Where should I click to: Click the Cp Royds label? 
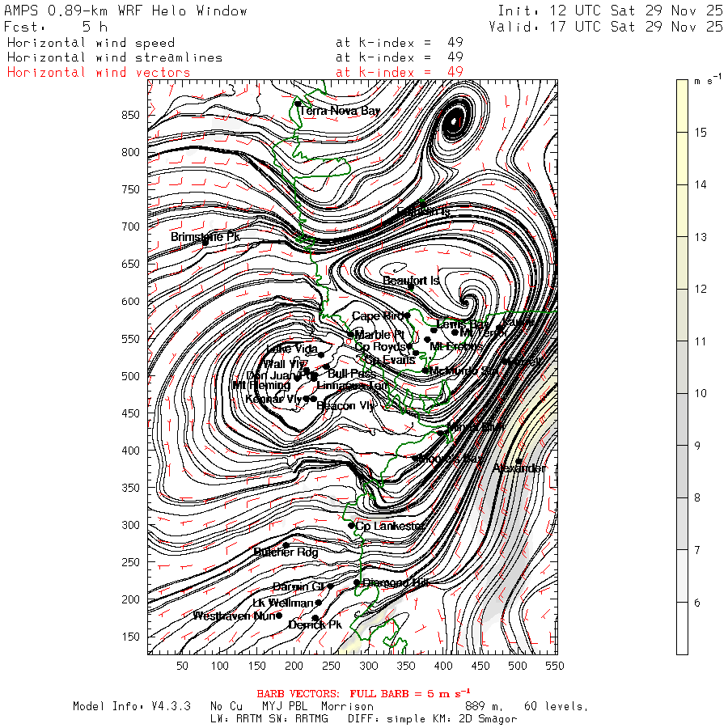pos(380,346)
